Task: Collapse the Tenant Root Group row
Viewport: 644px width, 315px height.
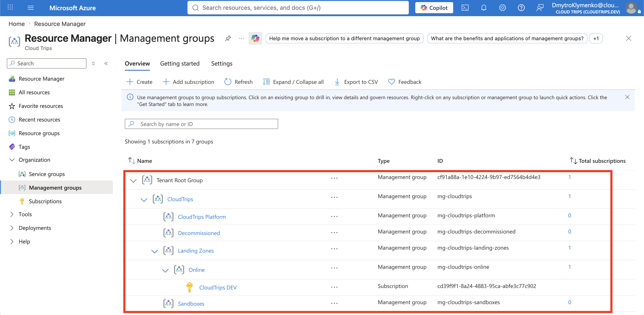Action: click(x=133, y=180)
